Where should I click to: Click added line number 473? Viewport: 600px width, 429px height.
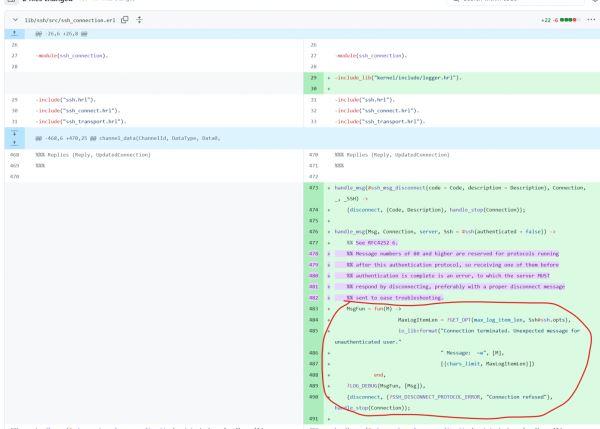(x=313, y=188)
